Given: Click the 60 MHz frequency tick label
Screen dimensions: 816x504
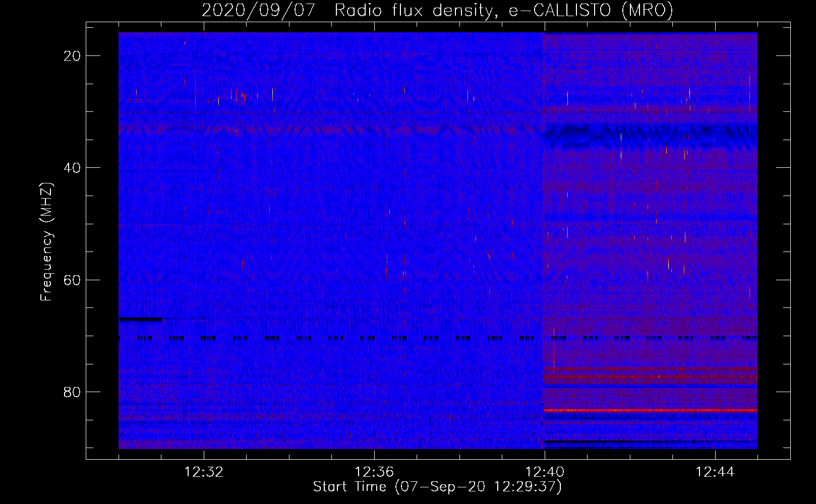Looking at the screenshot, I should pyautogui.click(x=72, y=280).
